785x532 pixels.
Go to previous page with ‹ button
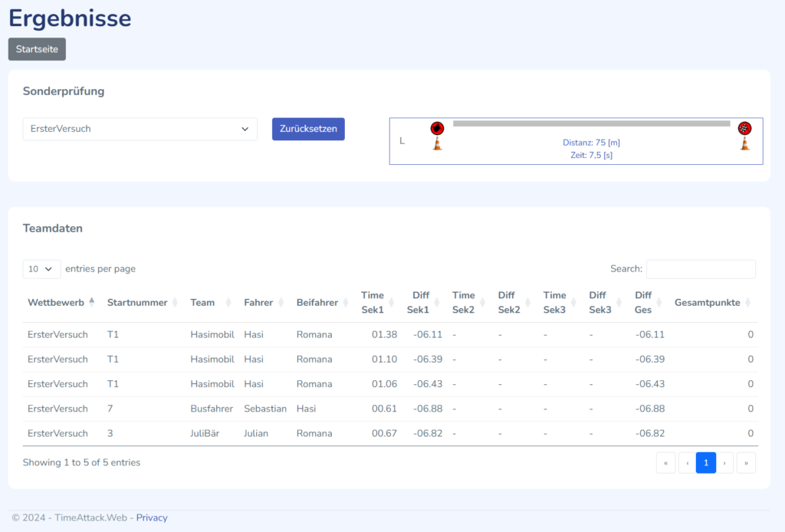click(688, 463)
